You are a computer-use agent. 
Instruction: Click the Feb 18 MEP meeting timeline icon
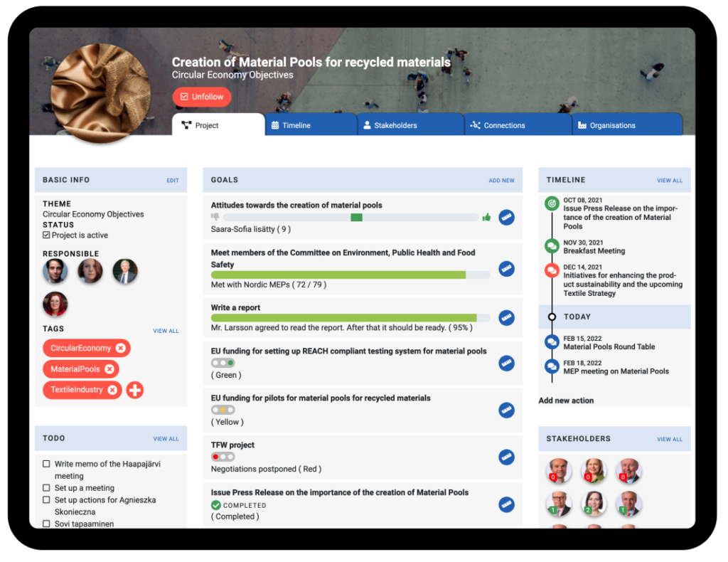point(552,366)
